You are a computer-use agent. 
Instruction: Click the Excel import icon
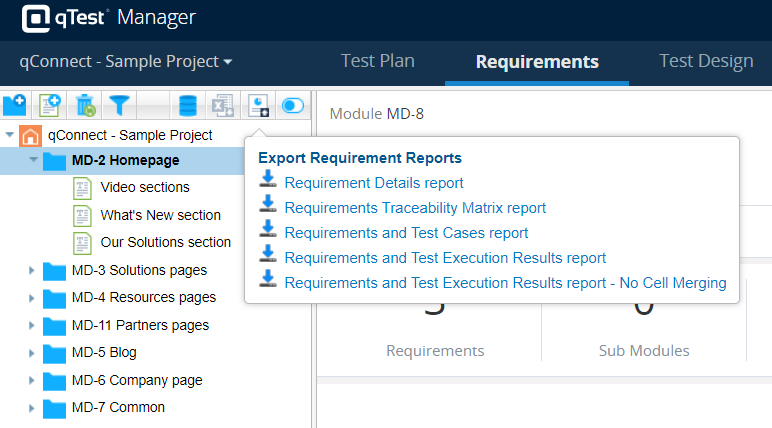(222, 104)
